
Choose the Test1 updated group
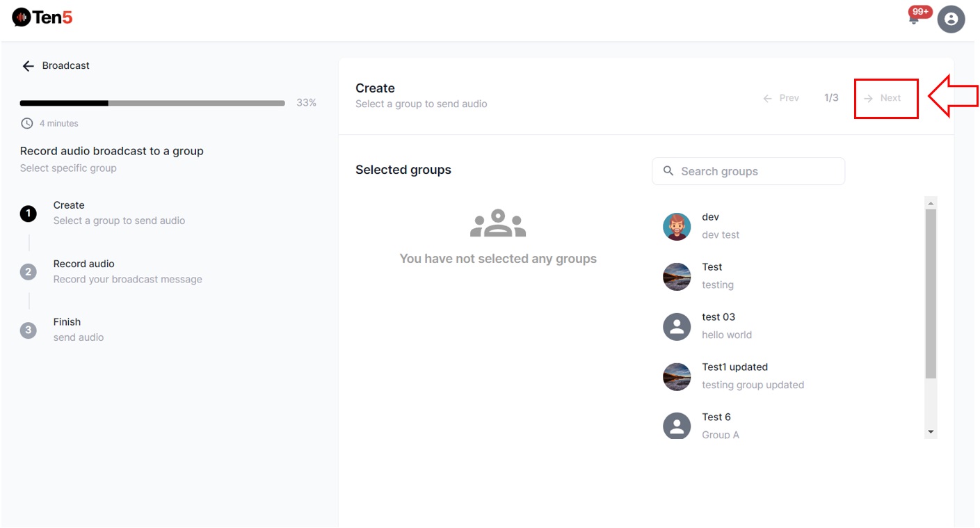[x=734, y=367]
